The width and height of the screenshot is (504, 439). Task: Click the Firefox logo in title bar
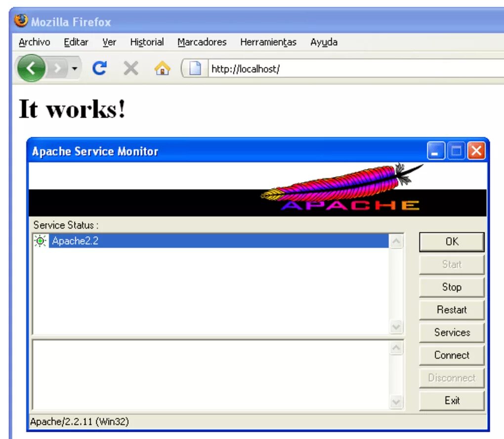click(x=21, y=21)
